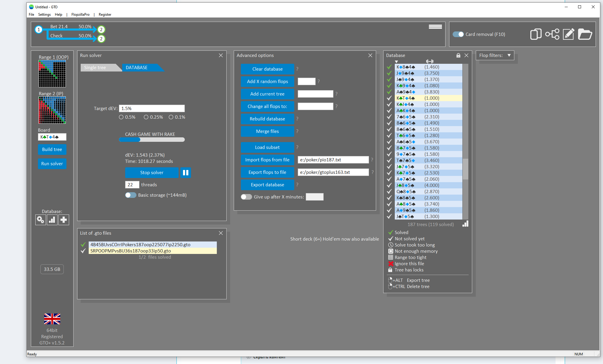Close the List of .gto files panel

point(221,233)
